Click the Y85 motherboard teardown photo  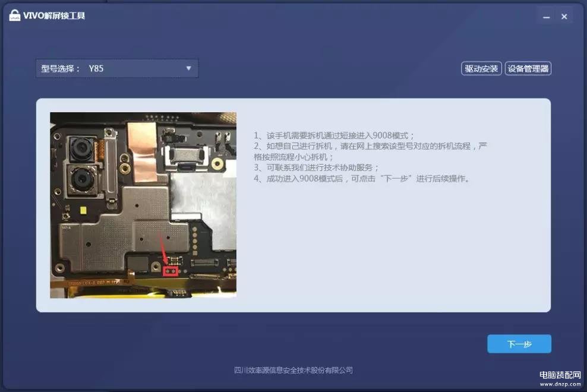coord(143,205)
